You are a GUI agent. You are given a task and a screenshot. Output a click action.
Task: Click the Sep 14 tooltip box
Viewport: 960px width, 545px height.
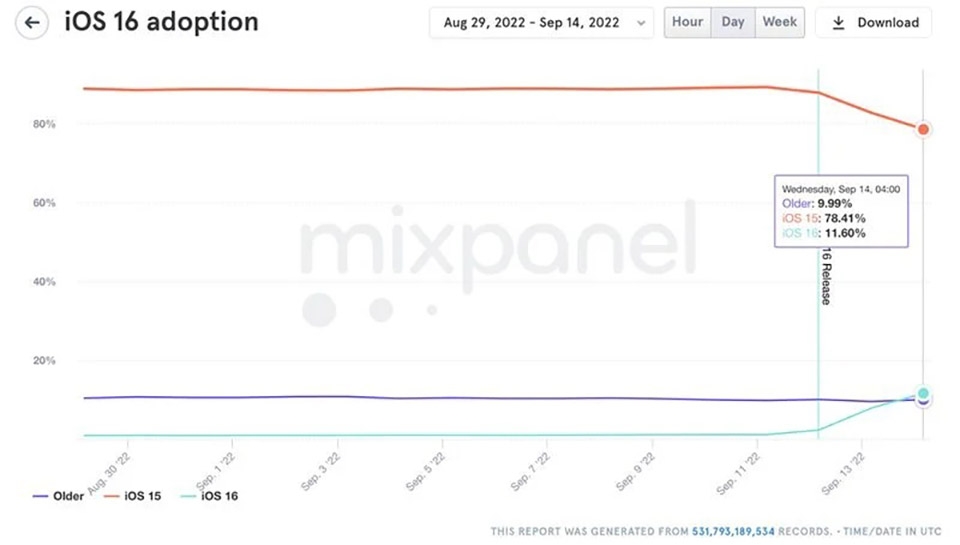(841, 211)
